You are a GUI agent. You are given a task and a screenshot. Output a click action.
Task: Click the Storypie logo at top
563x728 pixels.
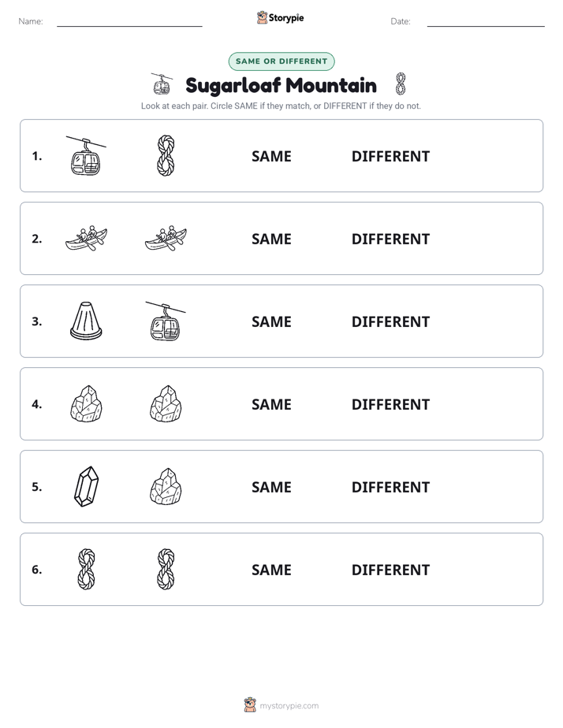coord(281,17)
